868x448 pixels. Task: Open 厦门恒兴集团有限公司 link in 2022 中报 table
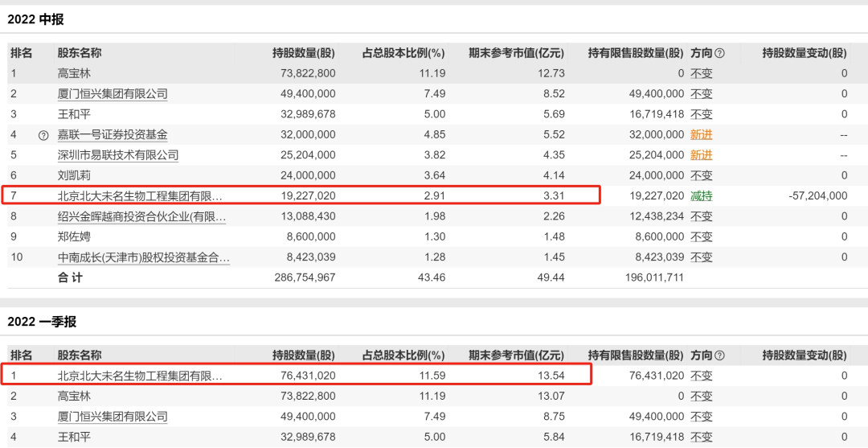pos(113,94)
